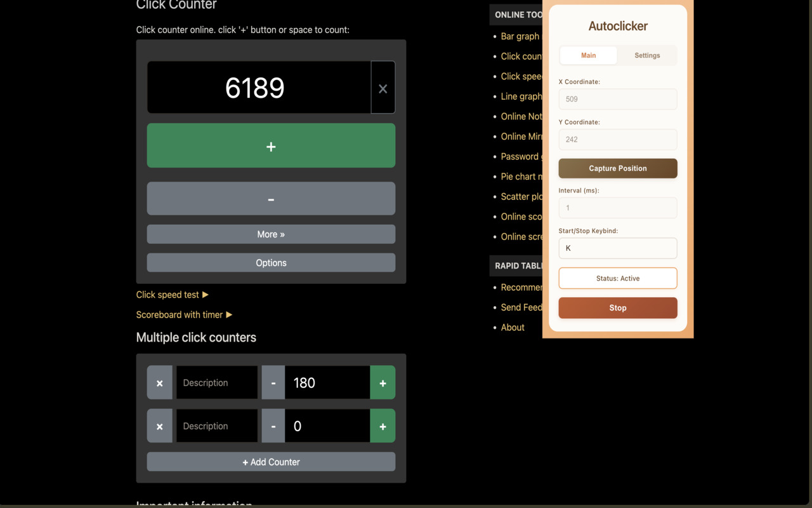Increment the main count with the green + button

pyautogui.click(x=271, y=145)
